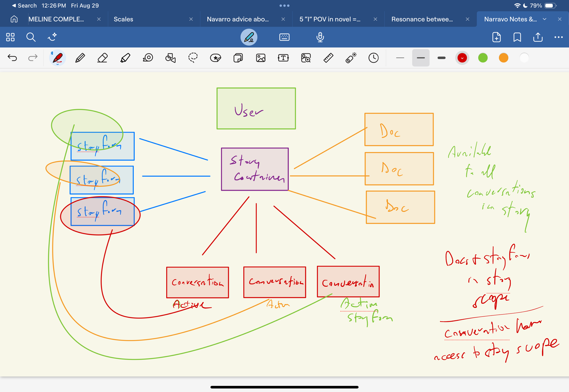Viewport: 569px width, 392px height.
Task: Select the tape tool
Action: [148, 58]
